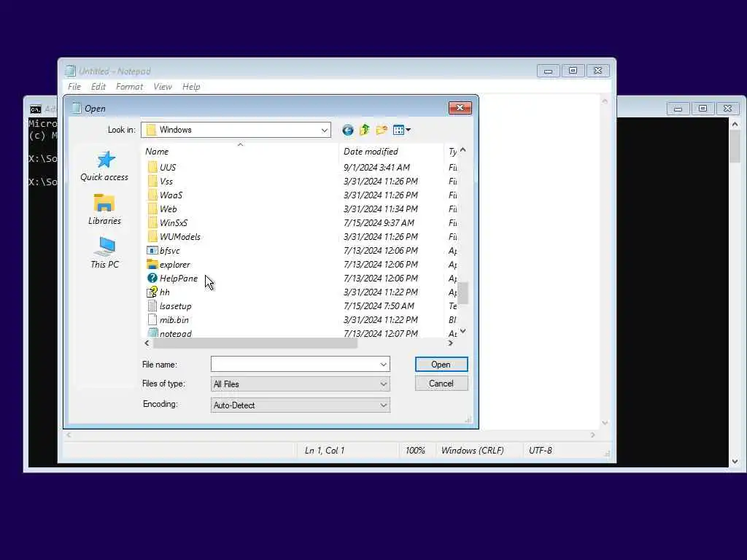Select the WUModels folder icon
This screenshot has width=747, height=560.
[x=152, y=236]
